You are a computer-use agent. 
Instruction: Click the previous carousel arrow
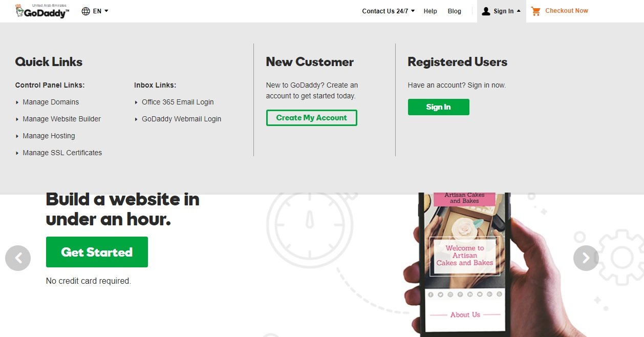[18, 258]
